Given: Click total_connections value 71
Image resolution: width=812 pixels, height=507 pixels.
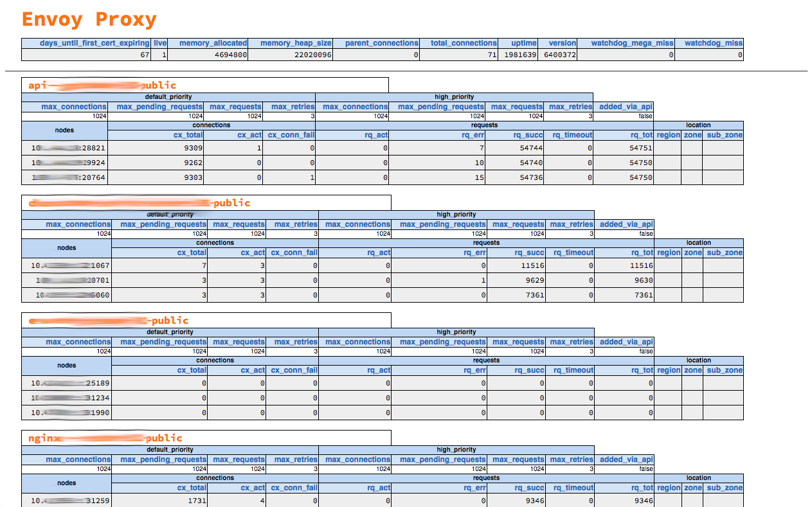Looking at the screenshot, I should click(x=492, y=55).
